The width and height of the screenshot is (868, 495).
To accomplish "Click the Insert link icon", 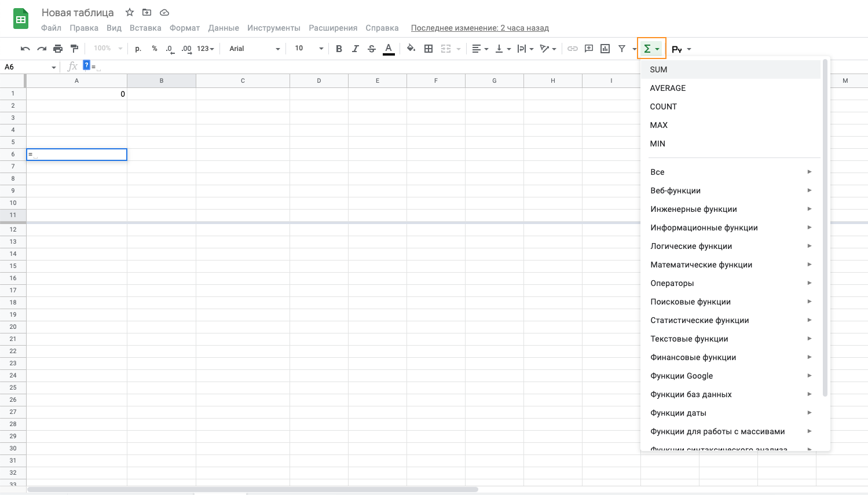I will click(x=572, y=49).
